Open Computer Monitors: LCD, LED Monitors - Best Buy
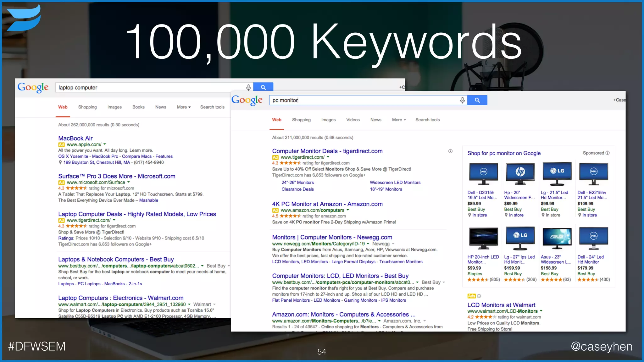644x362 pixels. pyautogui.click(x=340, y=276)
